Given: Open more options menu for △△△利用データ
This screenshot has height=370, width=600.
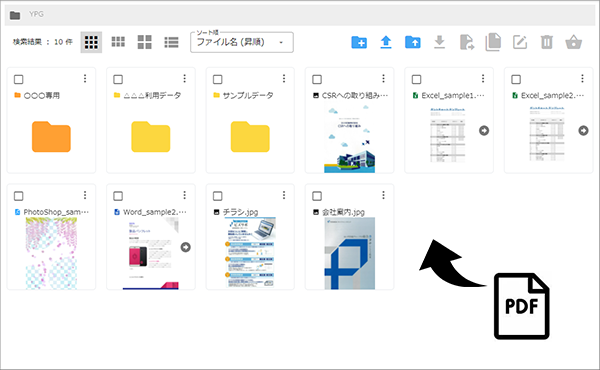Looking at the screenshot, I should point(184,78).
